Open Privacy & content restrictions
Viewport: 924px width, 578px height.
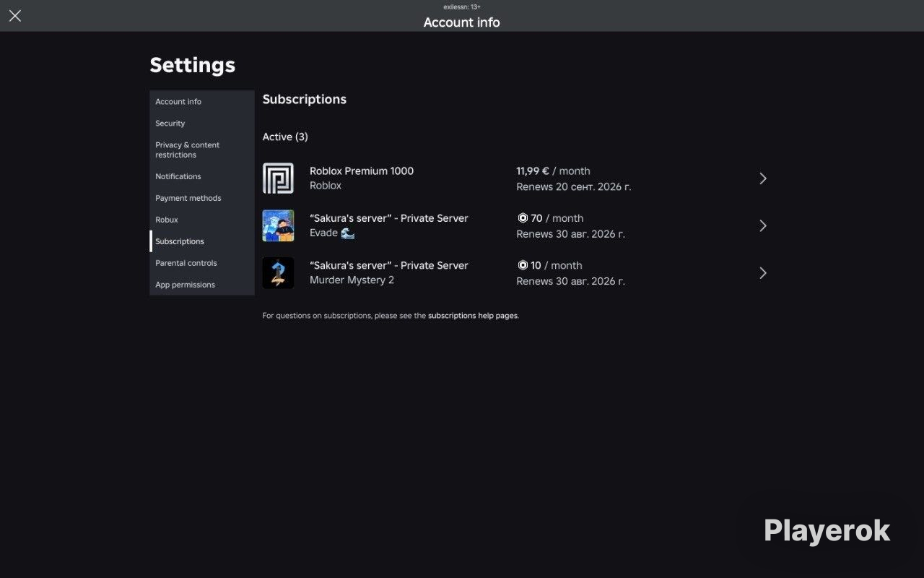202,150
